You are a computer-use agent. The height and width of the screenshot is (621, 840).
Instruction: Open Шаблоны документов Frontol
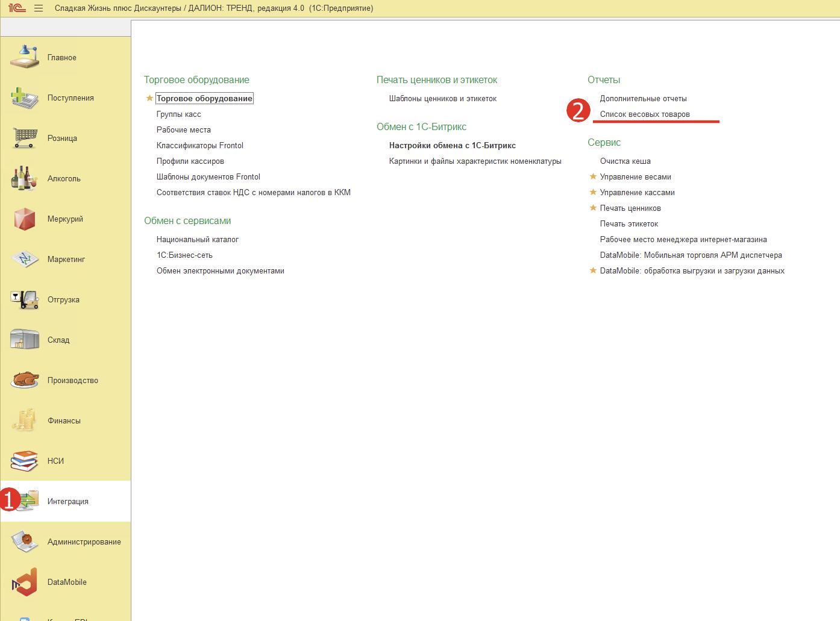208,176
